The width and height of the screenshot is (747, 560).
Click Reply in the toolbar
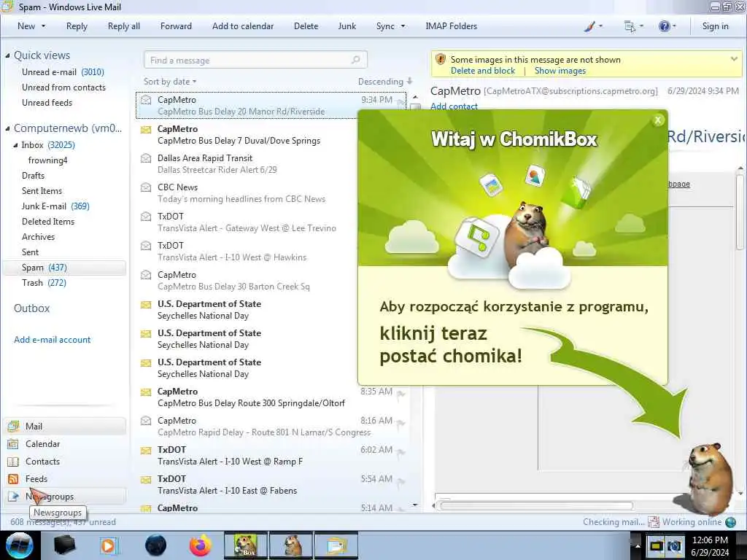pos(77,26)
